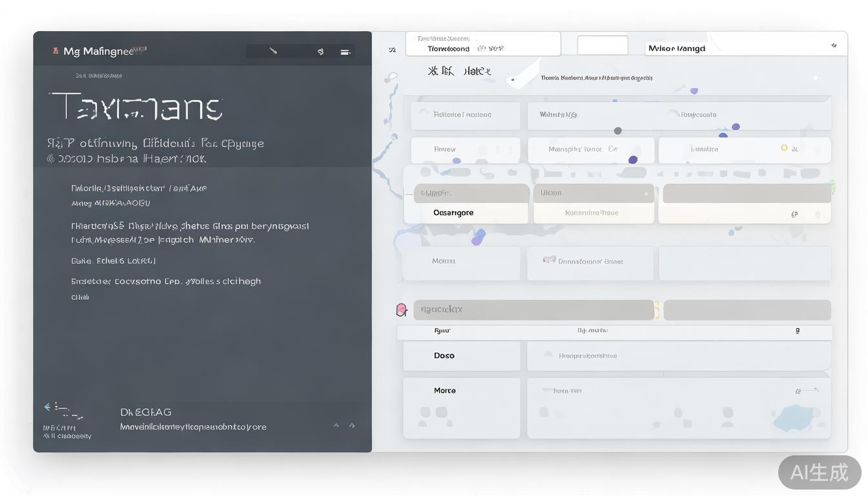Click the pink marker icon left of gray bar
This screenshot has height=496, width=868.
point(401,310)
